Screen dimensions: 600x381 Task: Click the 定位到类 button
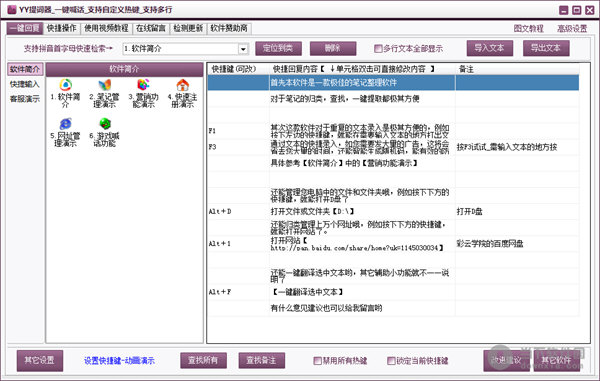click(x=278, y=48)
